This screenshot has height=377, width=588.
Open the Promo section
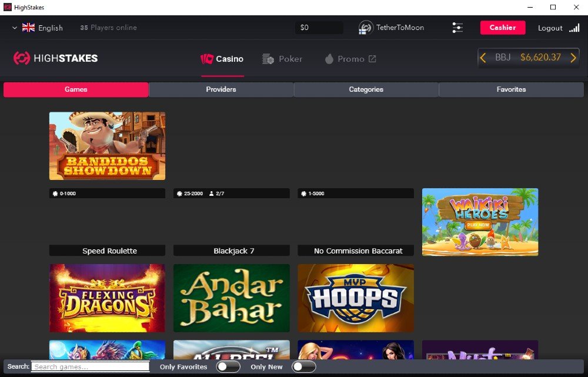point(350,59)
